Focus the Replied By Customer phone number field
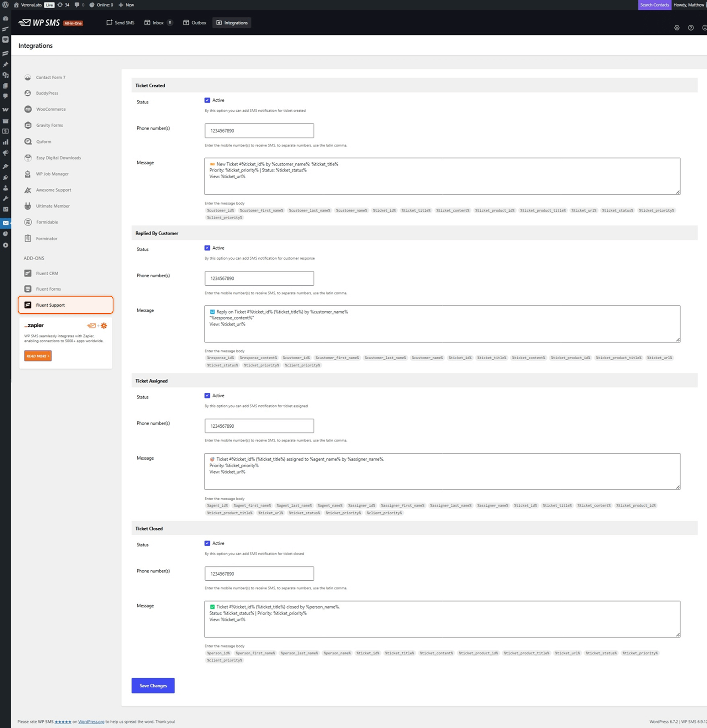 [259, 278]
